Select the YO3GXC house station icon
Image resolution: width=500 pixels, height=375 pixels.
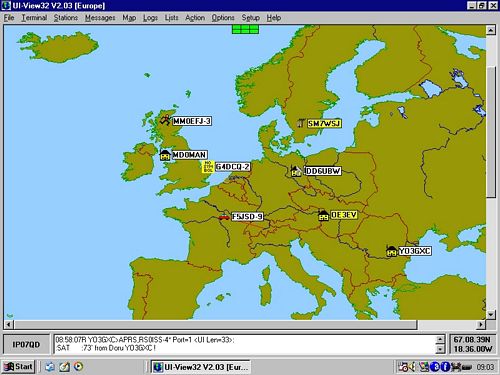pos(391,251)
